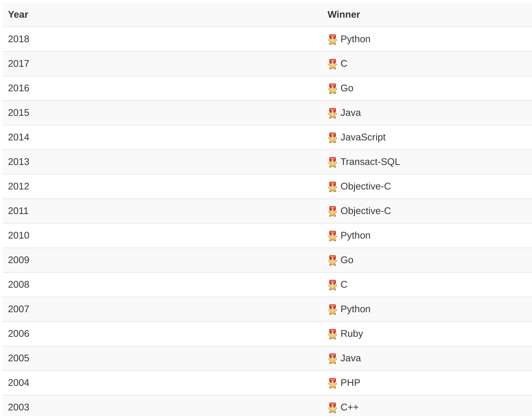The width and height of the screenshot is (532, 416).
Task: Click the medal icon beside Transact-SQL
Action: [332, 162]
